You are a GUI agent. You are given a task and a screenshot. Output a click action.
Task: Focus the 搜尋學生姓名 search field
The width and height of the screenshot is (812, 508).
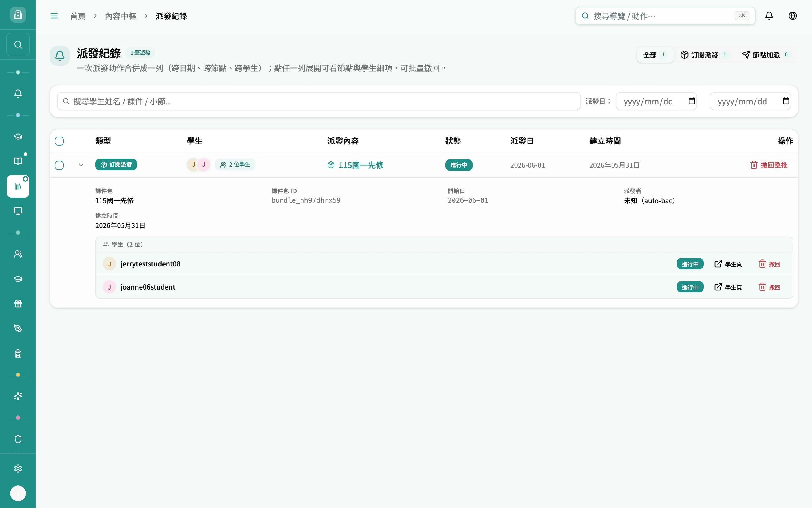point(318,101)
